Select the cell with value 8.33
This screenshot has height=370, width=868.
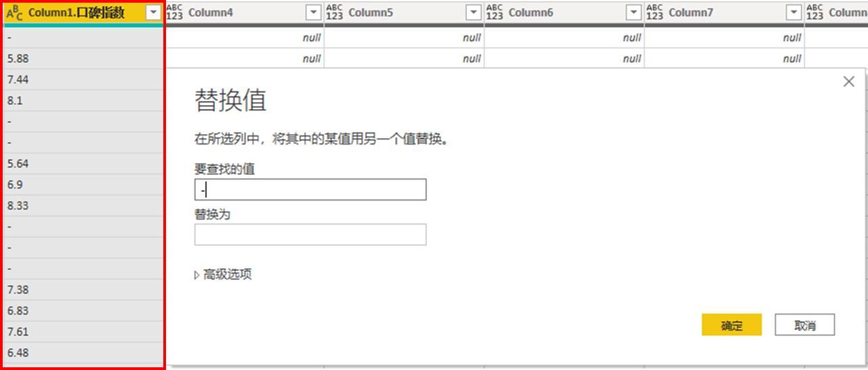83,205
